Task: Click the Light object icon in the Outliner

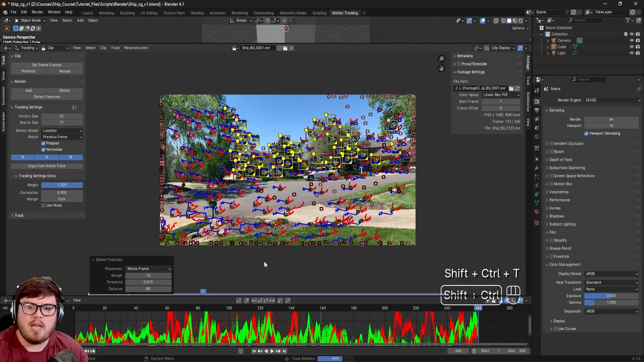Action: (x=554, y=53)
